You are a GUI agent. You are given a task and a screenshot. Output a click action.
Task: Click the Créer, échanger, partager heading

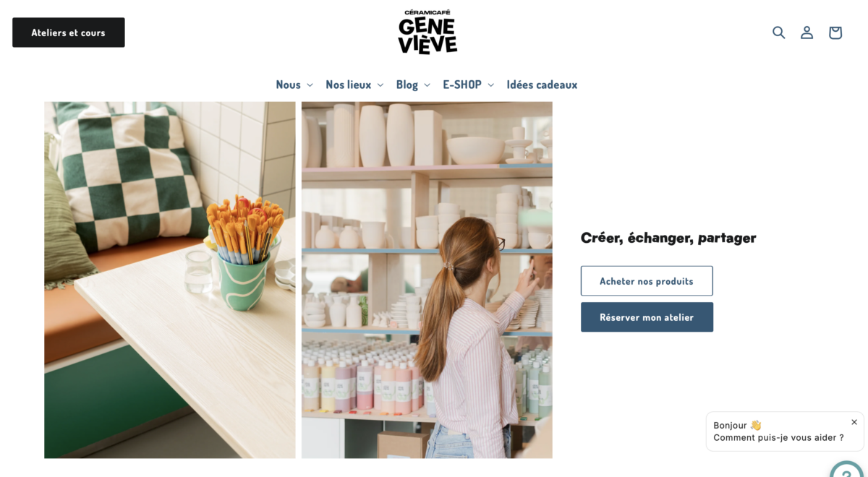pos(668,238)
